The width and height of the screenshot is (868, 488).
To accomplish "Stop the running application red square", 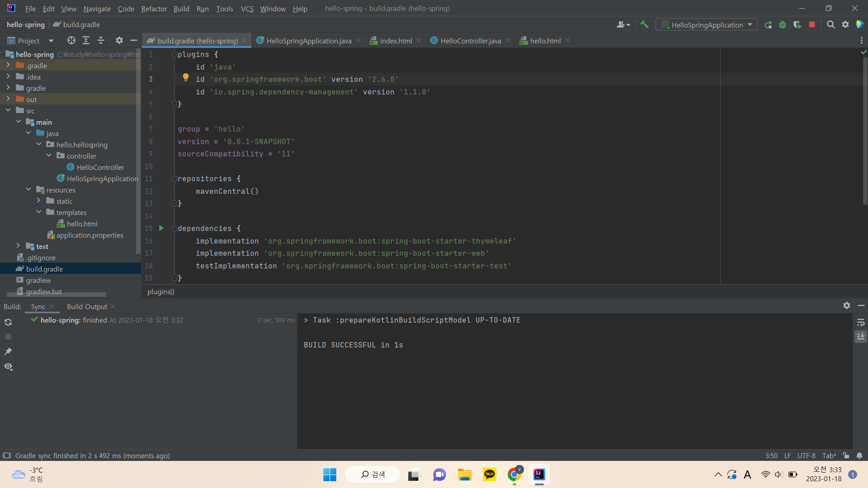I will tap(812, 25).
